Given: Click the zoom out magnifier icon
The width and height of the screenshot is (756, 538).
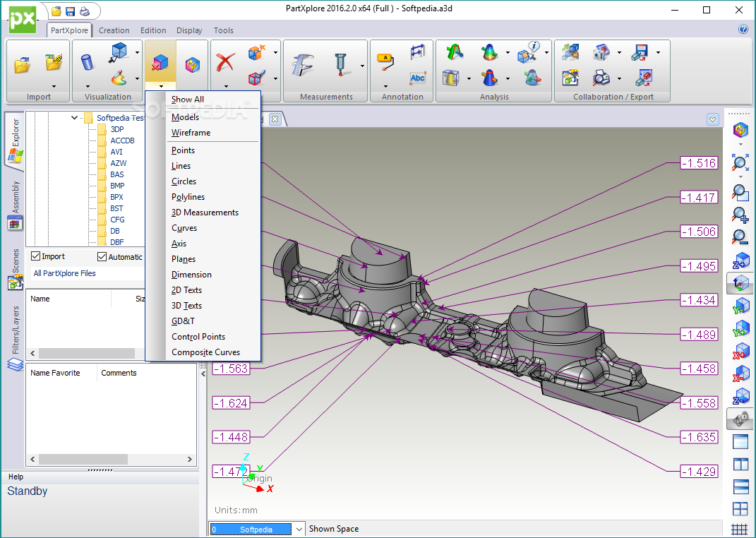Looking at the screenshot, I should pyautogui.click(x=740, y=237).
